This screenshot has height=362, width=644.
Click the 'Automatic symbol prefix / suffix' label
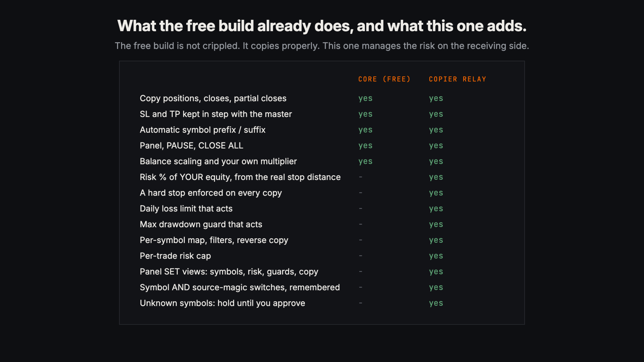tap(203, 130)
